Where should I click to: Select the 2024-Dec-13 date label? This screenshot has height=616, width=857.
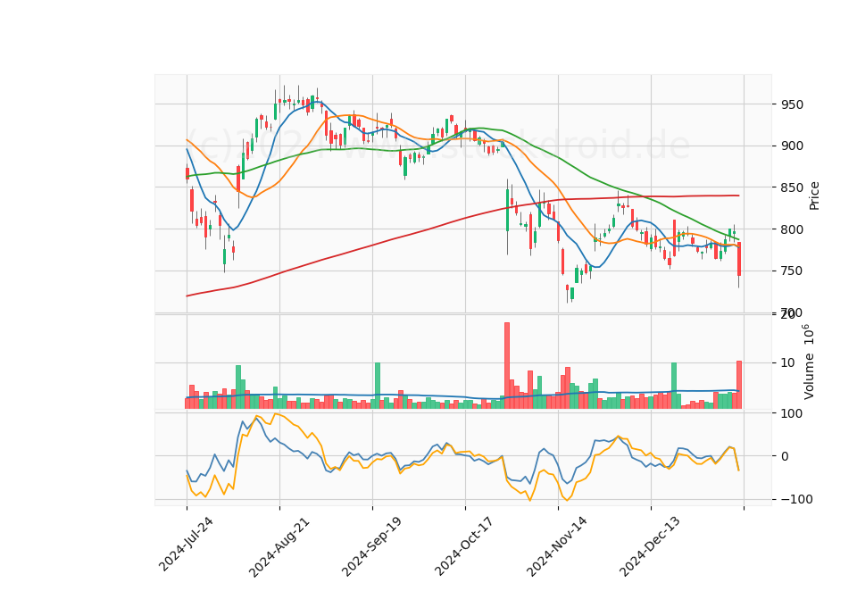point(650,546)
